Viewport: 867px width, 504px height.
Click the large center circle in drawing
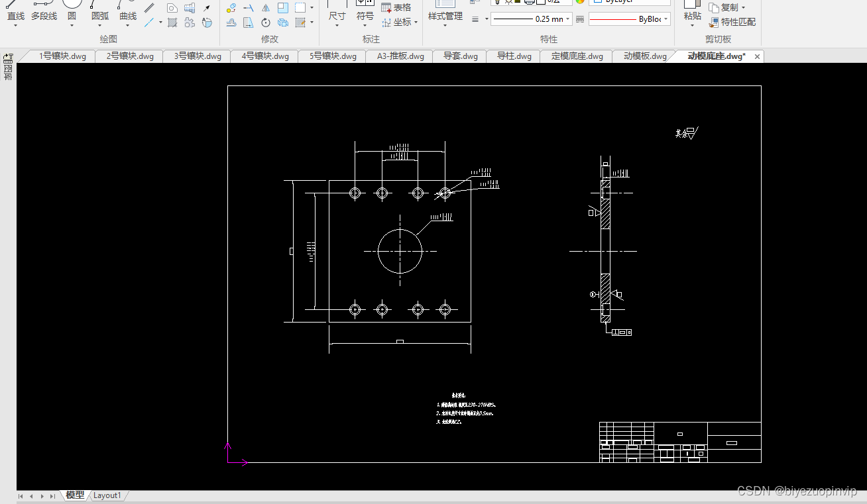(400, 251)
